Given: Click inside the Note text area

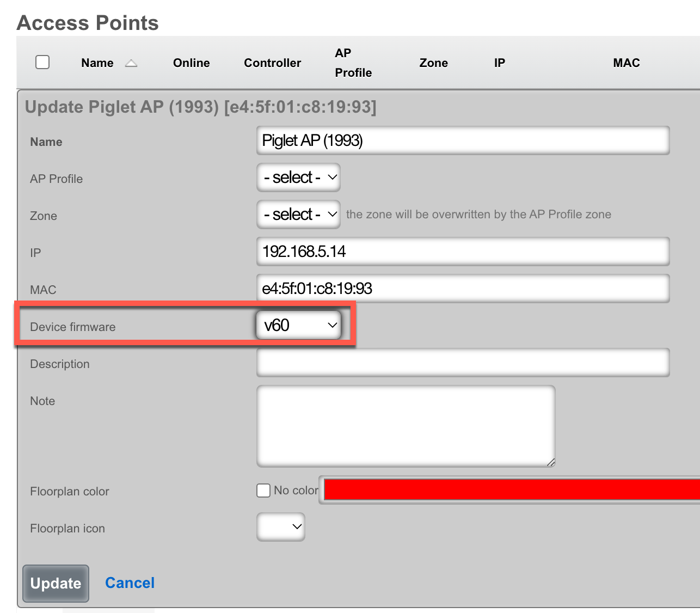Looking at the screenshot, I should click(406, 426).
